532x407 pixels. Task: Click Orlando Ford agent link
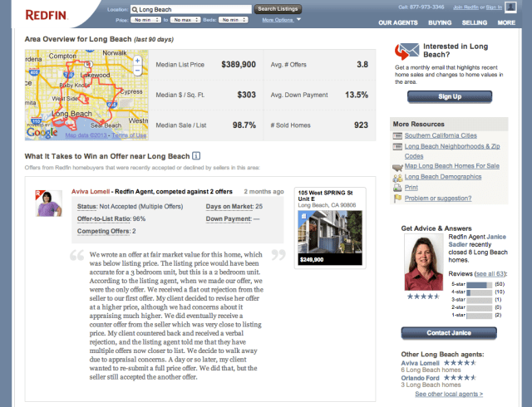click(x=420, y=378)
